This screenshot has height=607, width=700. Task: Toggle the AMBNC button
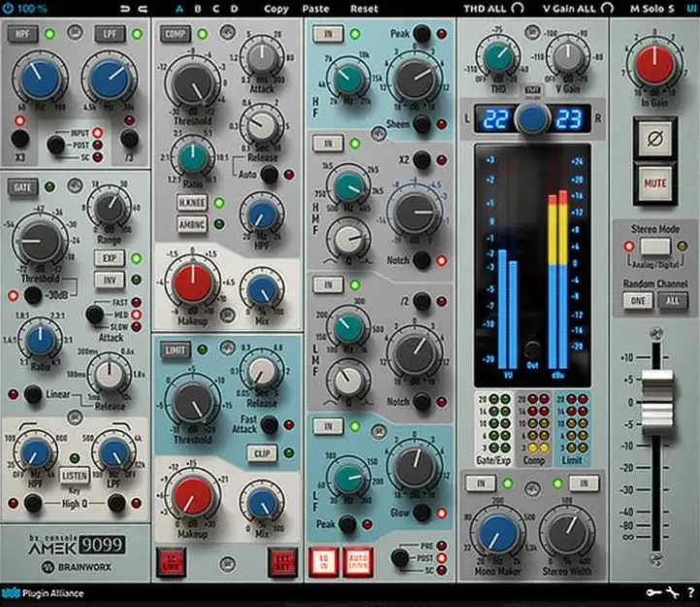pos(192,223)
